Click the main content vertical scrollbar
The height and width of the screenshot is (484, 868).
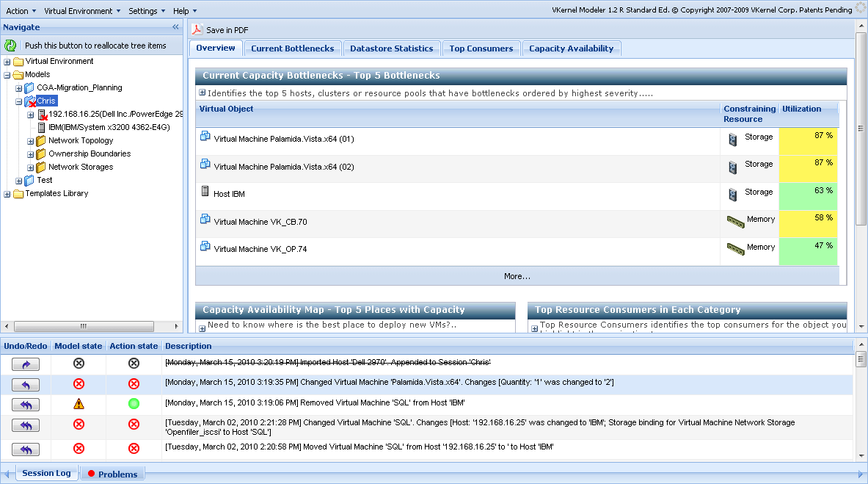tap(861, 129)
